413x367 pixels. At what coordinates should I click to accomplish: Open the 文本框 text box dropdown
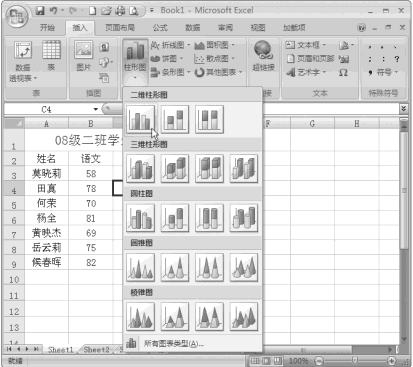[306, 45]
